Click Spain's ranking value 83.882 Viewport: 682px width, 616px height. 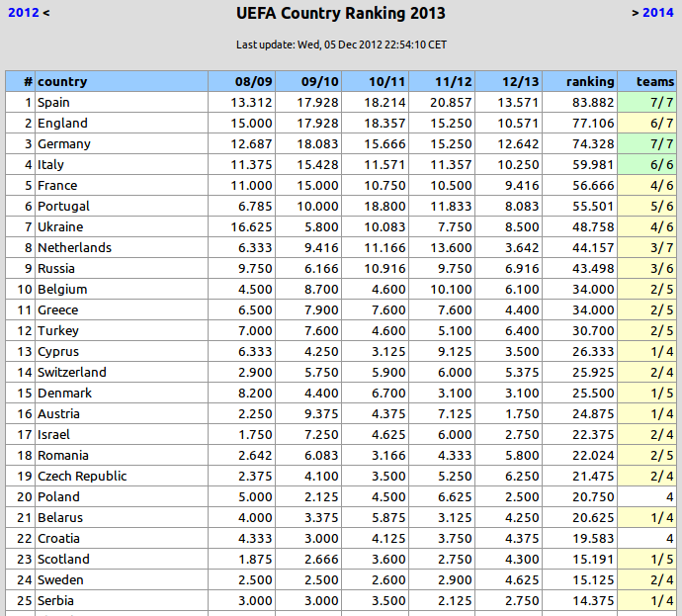(x=593, y=103)
